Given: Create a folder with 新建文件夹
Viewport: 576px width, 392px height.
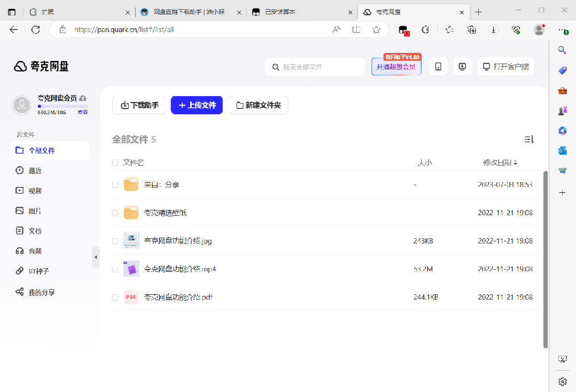Looking at the screenshot, I should (258, 105).
